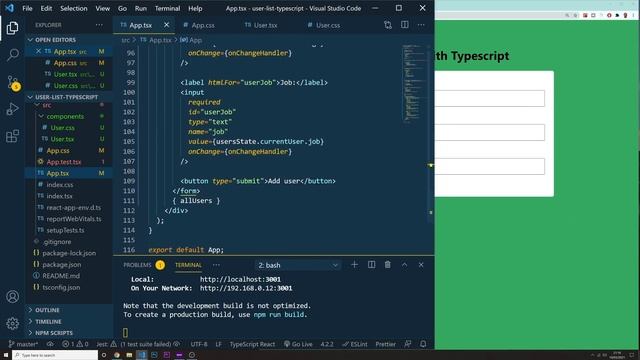Click errors and warnings count in status bar
This screenshot has width=640, height=360.
coord(75,344)
